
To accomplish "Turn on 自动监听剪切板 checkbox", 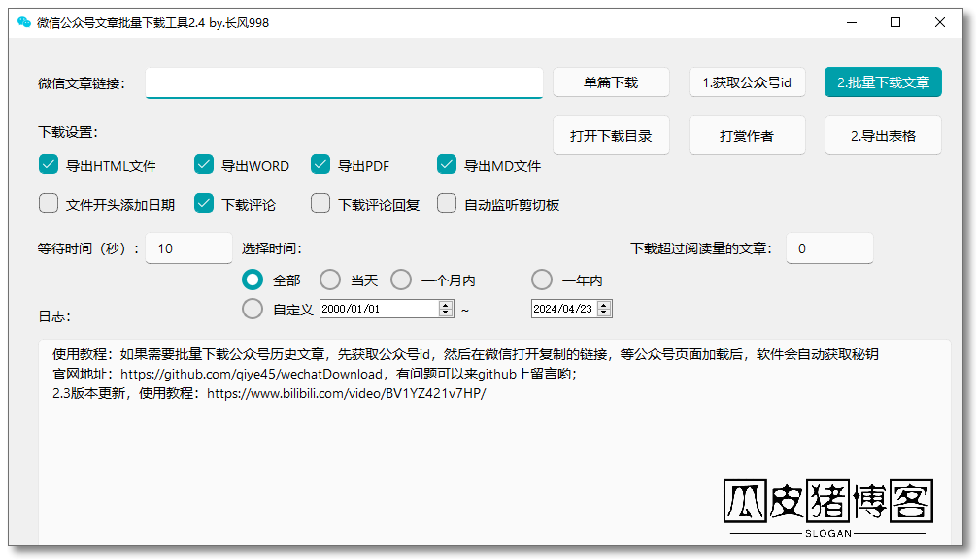I will click(447, 204).
